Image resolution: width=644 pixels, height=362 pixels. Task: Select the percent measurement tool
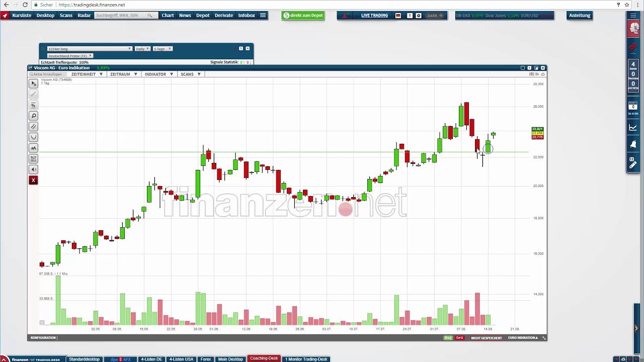[33, 105]
